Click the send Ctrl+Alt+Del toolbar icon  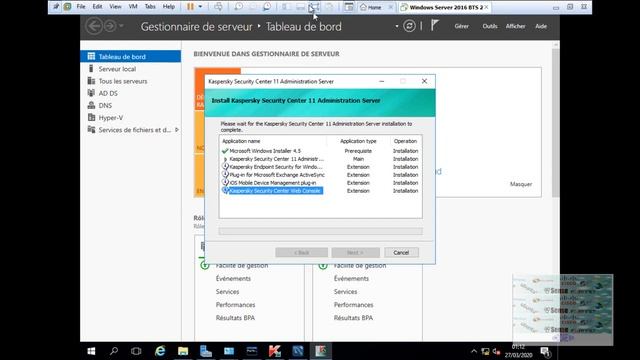[218, 7]
